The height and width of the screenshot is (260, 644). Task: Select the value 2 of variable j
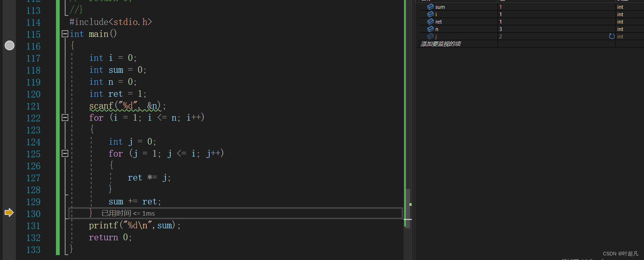[501, 37]
